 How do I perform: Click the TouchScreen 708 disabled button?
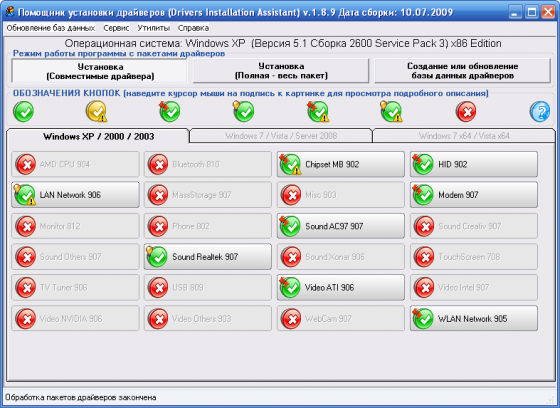(x=474, y=257)
